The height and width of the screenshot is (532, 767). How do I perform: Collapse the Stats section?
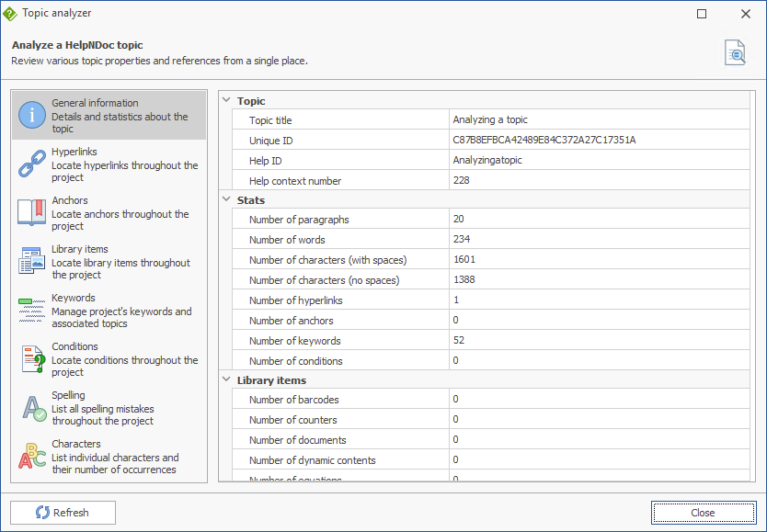[x=226, y=199]
